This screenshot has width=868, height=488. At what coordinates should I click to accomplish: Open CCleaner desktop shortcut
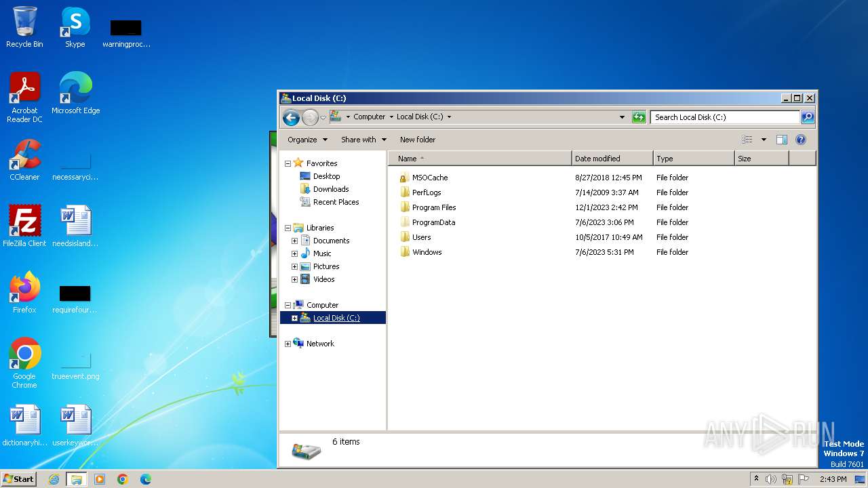click(x=24, y=160)
